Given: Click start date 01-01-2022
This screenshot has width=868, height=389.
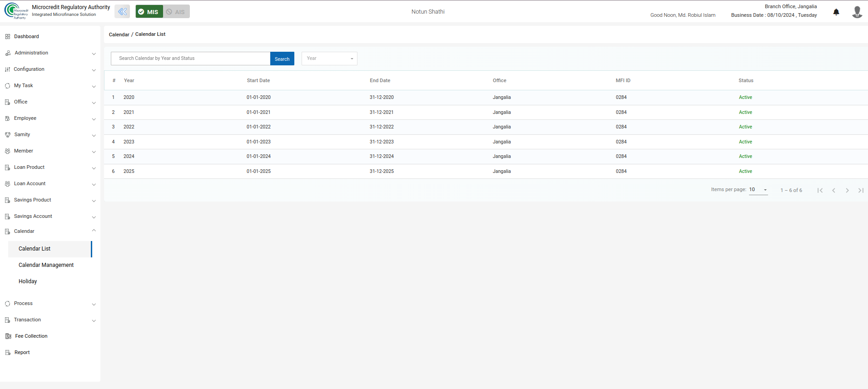Looking at the screenshot, I should [x=258, y=127].
